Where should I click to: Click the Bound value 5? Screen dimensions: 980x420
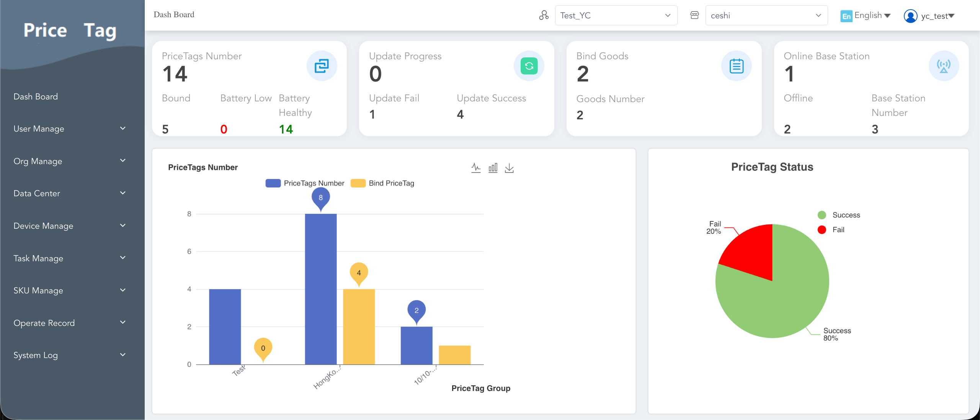[x=165, y=129]
